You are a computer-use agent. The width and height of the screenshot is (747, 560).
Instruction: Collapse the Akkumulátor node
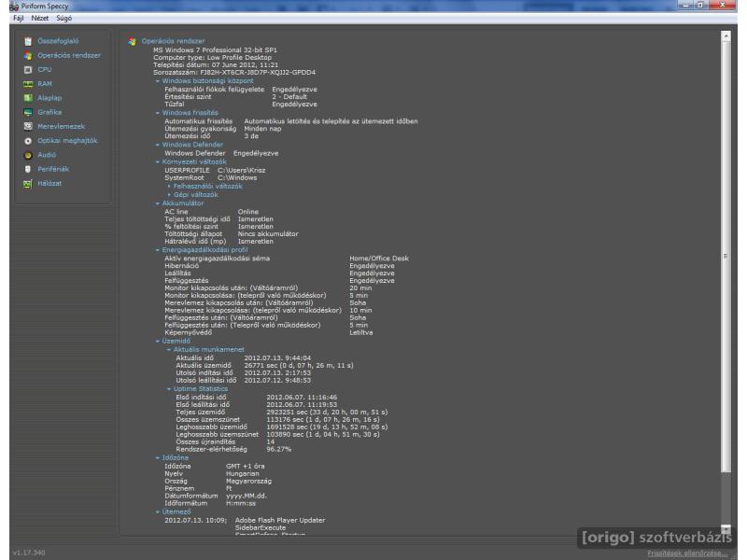coord(157,203)
